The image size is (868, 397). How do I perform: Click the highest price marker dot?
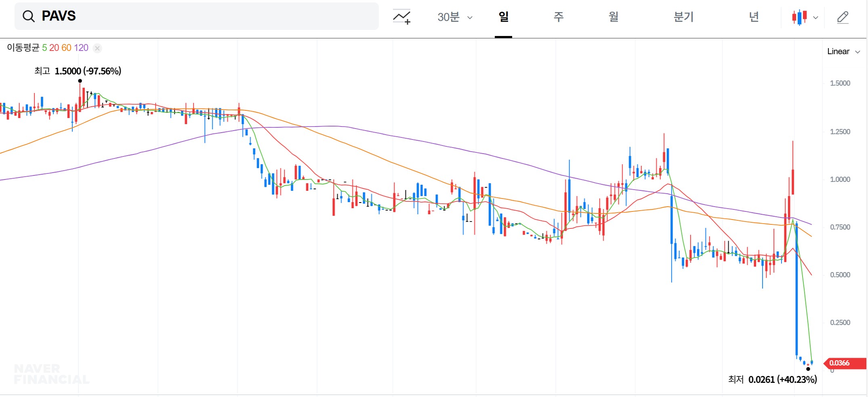pos(80,81)
